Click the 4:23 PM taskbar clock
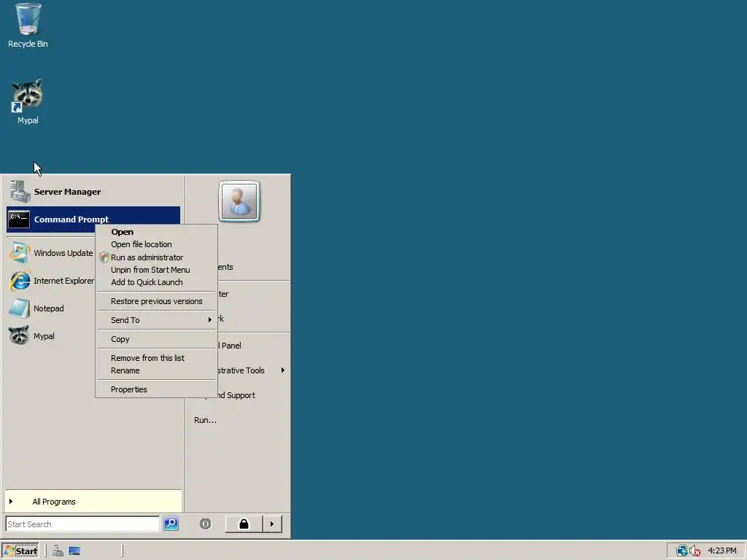Viewport: 747px width, 560px height. click(x=722, y=551)
